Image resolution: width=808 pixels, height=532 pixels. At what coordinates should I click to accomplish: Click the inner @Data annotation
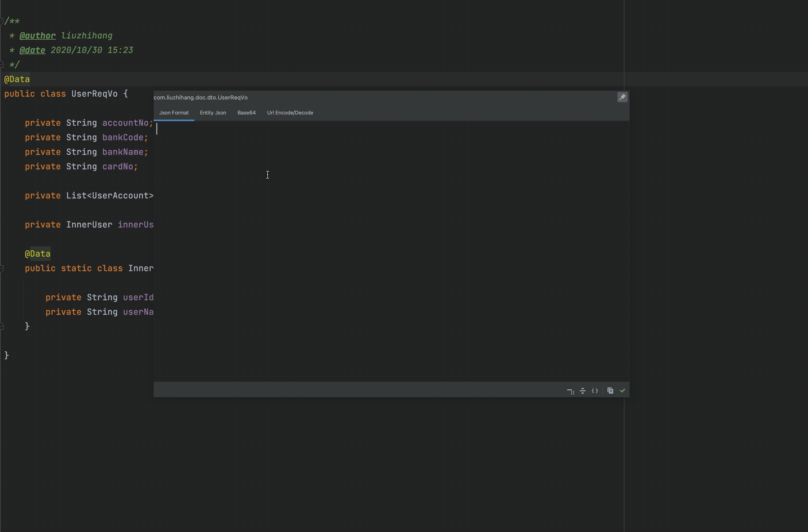(38, 254)
